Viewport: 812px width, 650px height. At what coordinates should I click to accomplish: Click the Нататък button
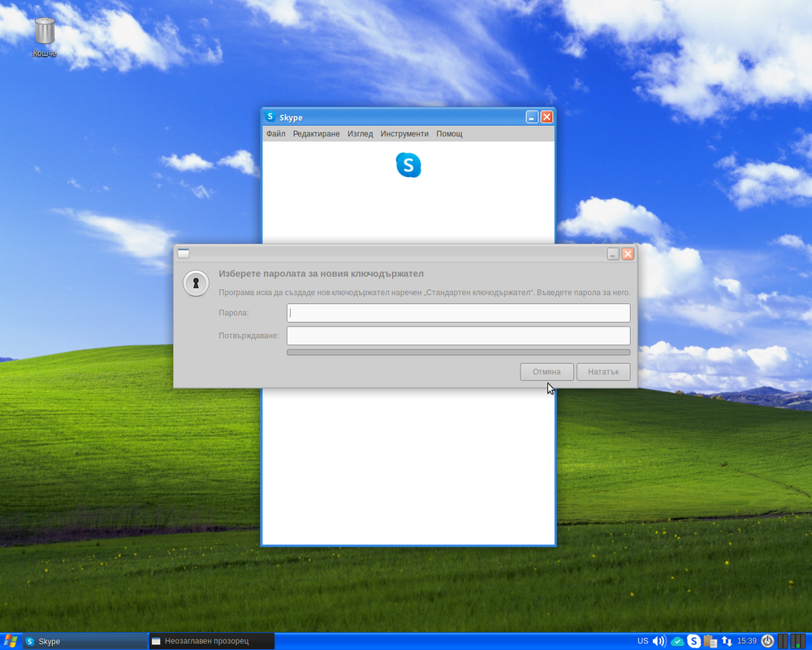603,371
